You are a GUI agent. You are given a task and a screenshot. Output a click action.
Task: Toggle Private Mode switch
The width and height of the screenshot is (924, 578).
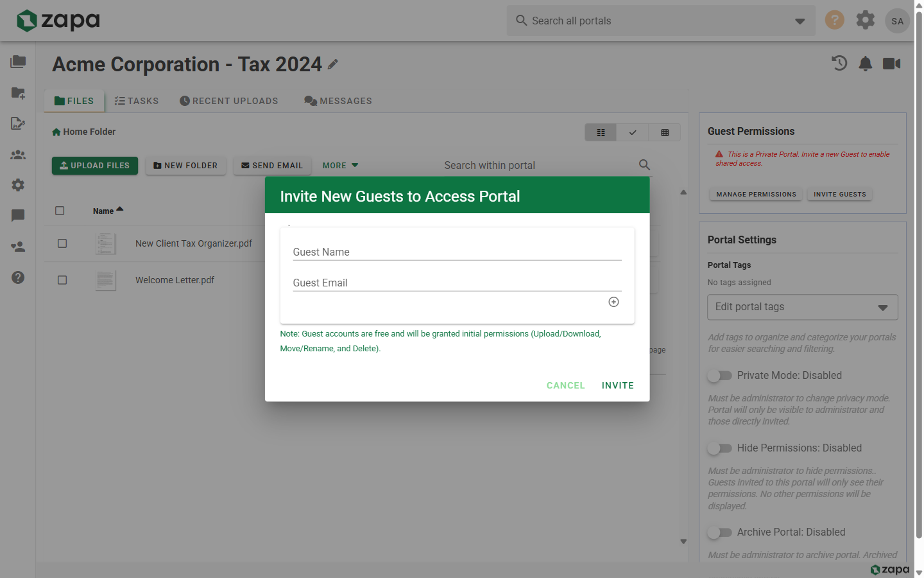(x=719, y=375)
